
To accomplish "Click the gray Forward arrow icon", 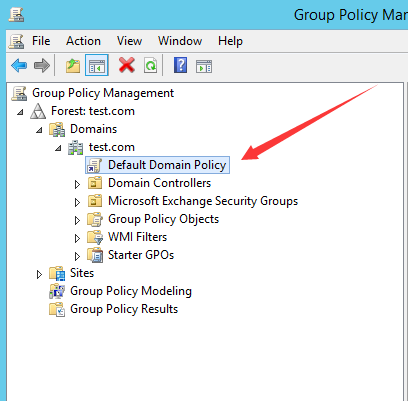I will [x=42, y=65].
